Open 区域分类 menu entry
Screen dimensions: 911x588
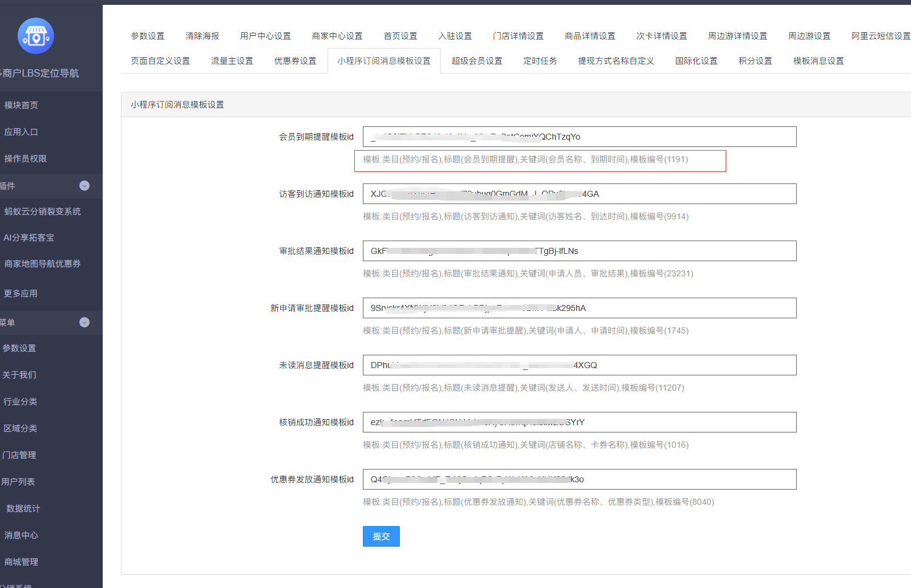coord(21,428)
